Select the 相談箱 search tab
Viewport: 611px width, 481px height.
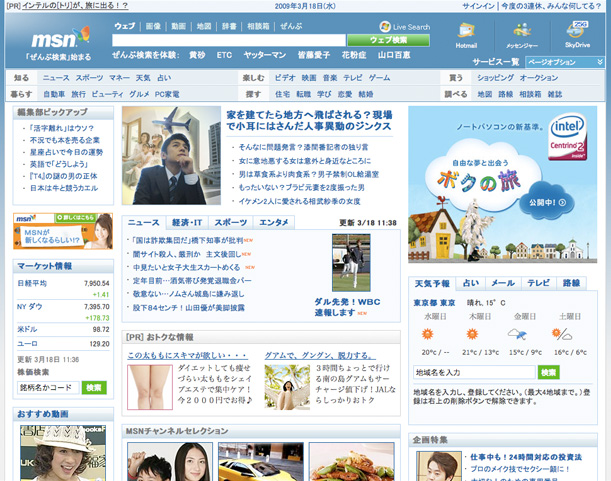tap(258, 26)
